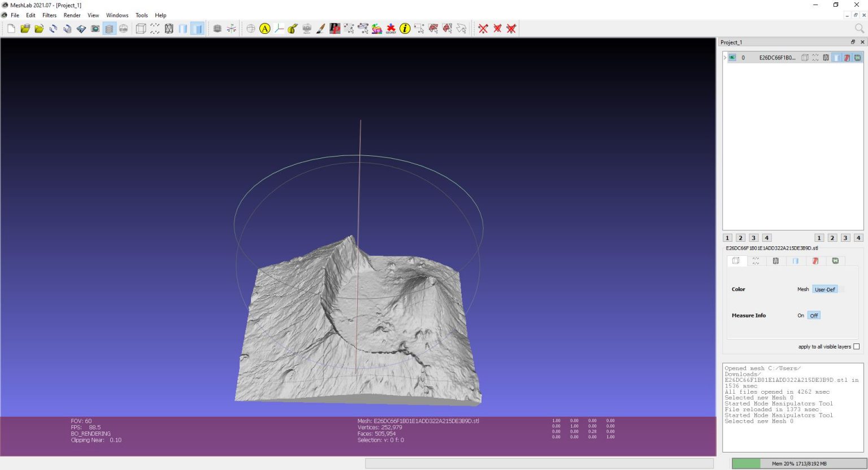Switch to the wireframe properties tab
This screenshot has height=470, width=868.
[x=776, y=260]
